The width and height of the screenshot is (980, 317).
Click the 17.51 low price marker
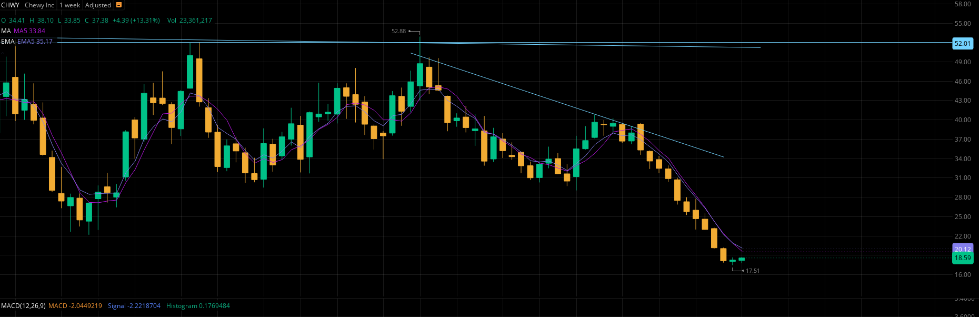(x=753, y=271)
